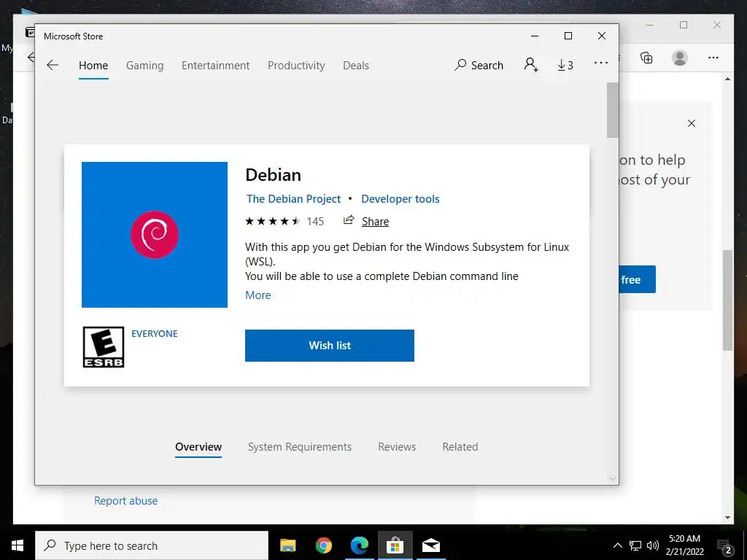Open the Developer tools category link
This screenshot has width=747, height=560.
click(400, 198)
